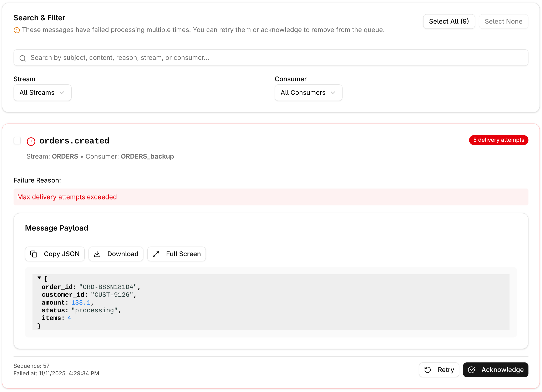
Task: Collapse the JSON payload tree triangle
Action: [39, 278]
